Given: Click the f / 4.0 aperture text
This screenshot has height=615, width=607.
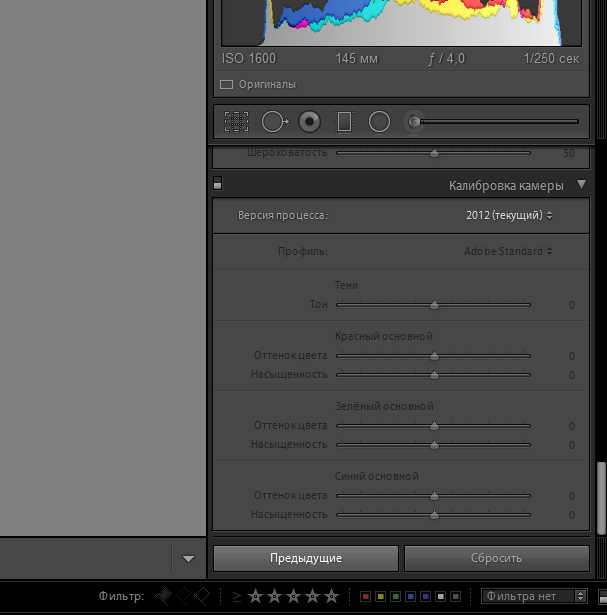Looking at the screenshot, I should (x=446, y=59).
